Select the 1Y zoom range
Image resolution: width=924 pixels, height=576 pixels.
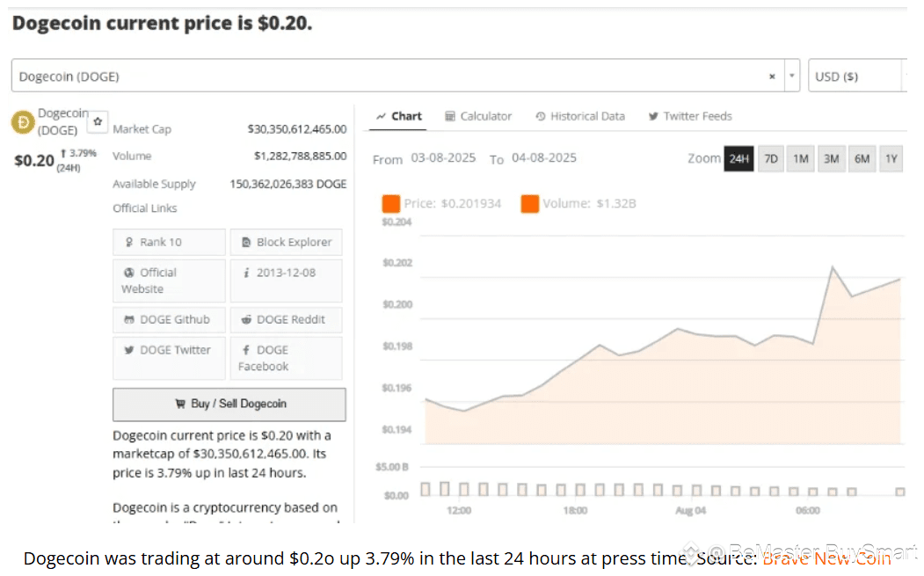point(891,158)
